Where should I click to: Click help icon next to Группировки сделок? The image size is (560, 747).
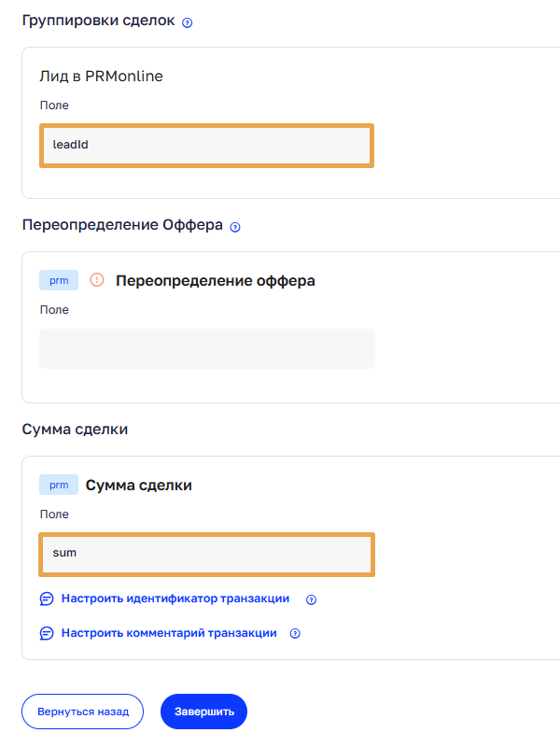click(188, 22)
